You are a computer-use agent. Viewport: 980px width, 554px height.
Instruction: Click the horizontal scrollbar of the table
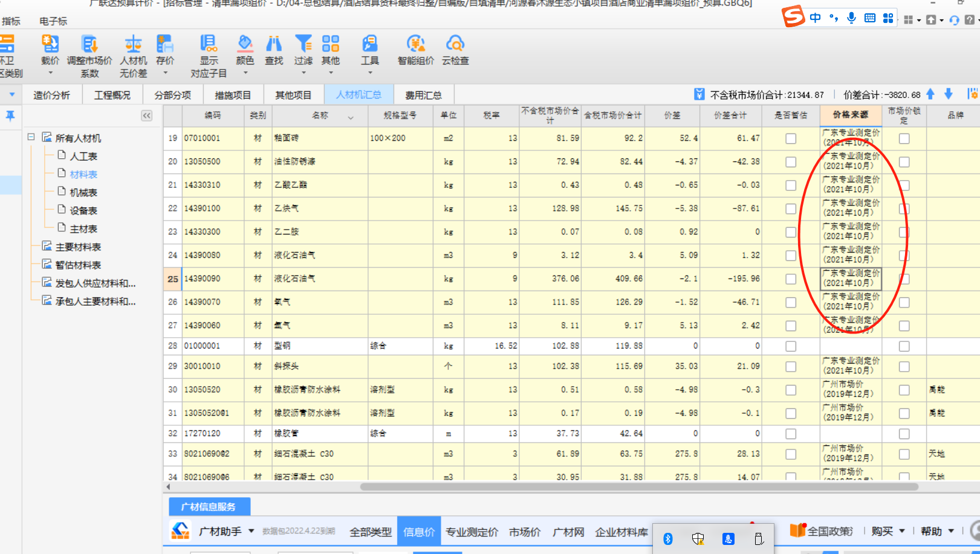pyautogui.click(x=638, y=486)
